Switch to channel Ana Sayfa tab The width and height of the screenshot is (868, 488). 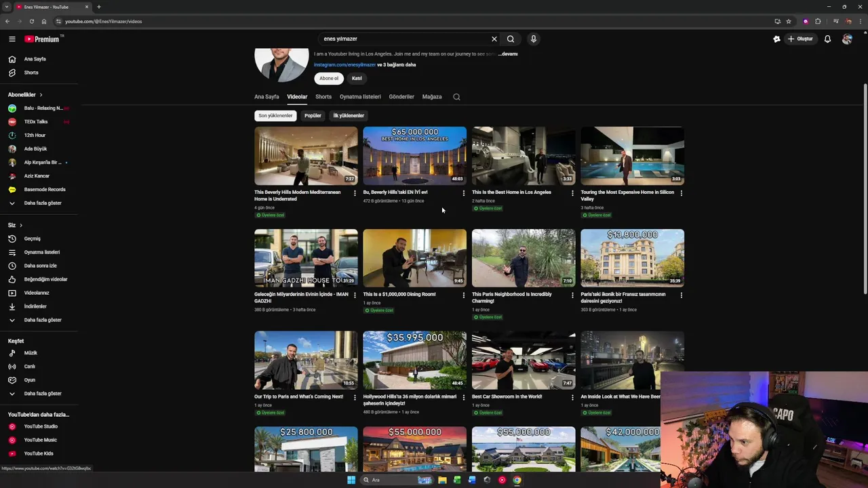[267, 97]
